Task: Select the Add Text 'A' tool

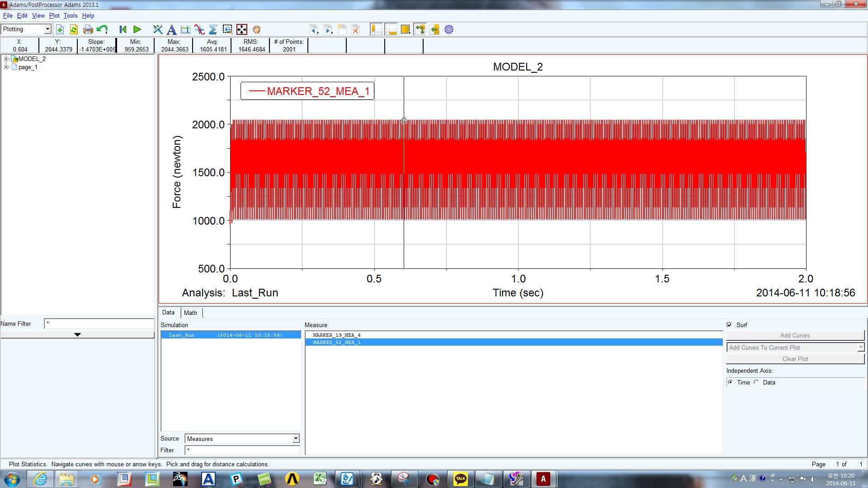Action: pyautogui.click(x=171, y=30)
